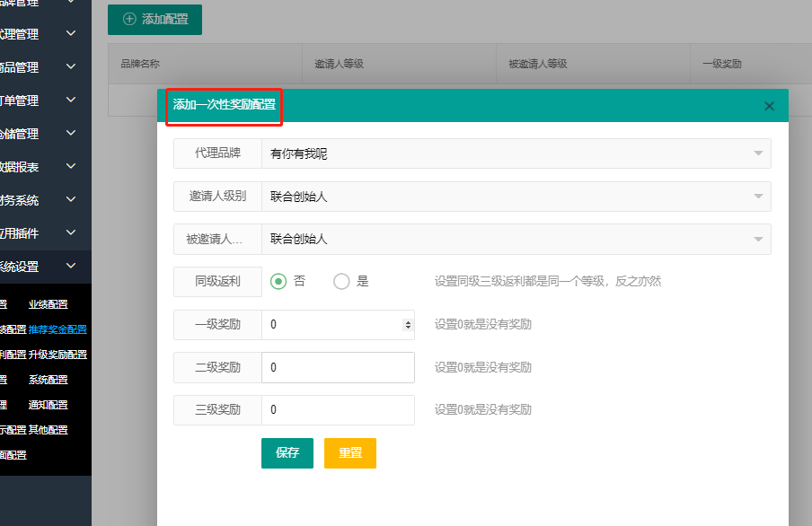The height and width of the screenshot is (526, 812).
Task: Expand the 应用插件 sidebar chevron
Action: pos(71,233)
